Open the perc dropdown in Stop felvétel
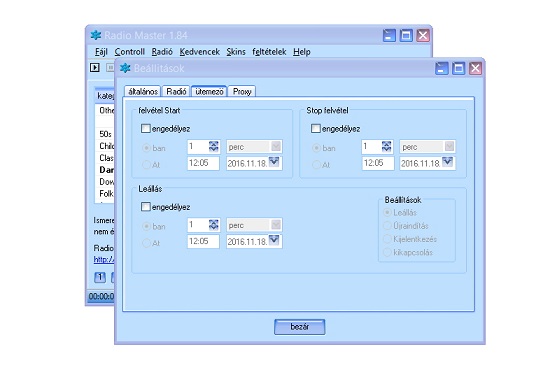The height and width of the screenshot is (384, 550). (449, 146)
